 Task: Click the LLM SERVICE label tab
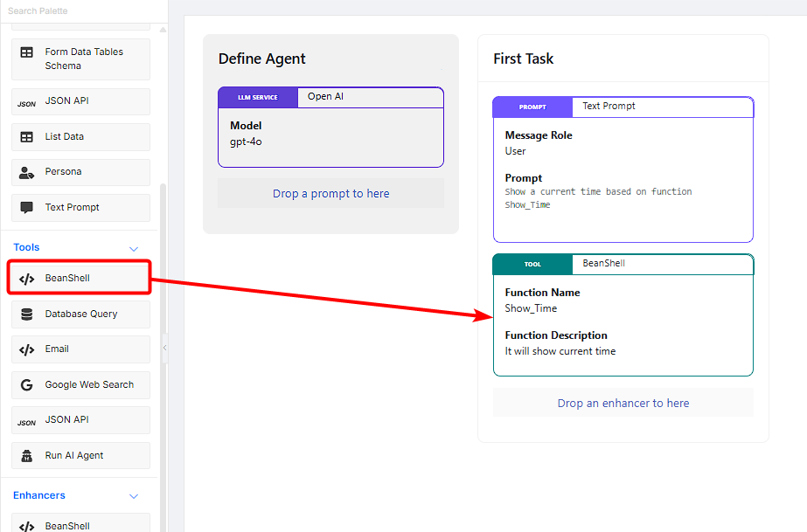[258, 97]
